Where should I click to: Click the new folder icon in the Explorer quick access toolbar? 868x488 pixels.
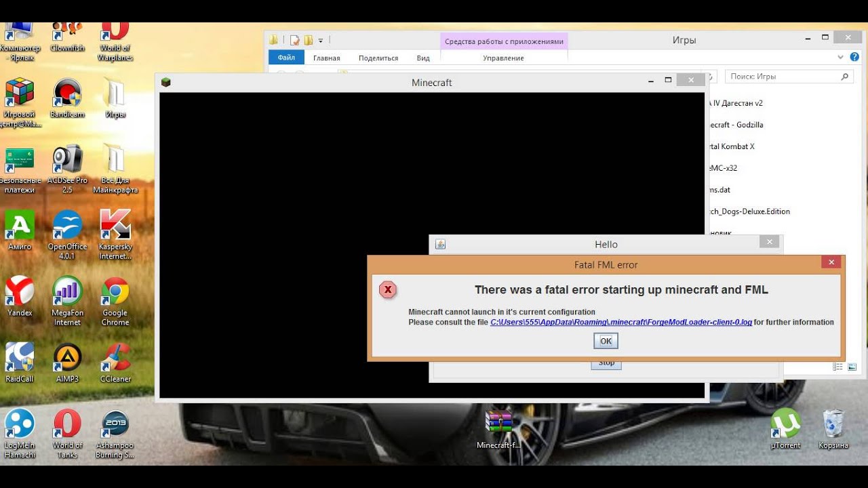point(308,40)
